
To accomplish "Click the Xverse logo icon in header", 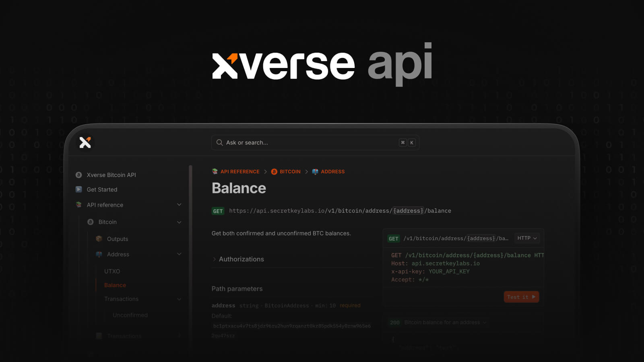I will [x=85, y=142].
